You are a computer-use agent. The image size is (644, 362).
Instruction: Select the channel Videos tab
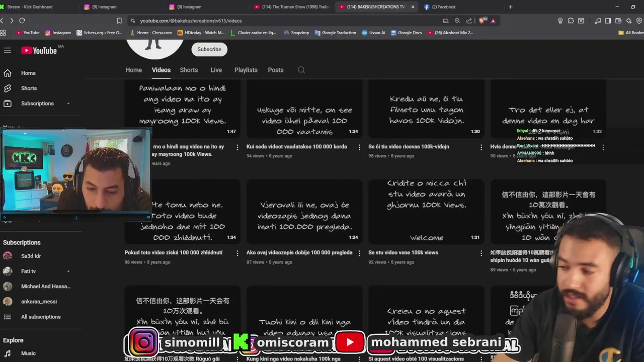point(161,70)
